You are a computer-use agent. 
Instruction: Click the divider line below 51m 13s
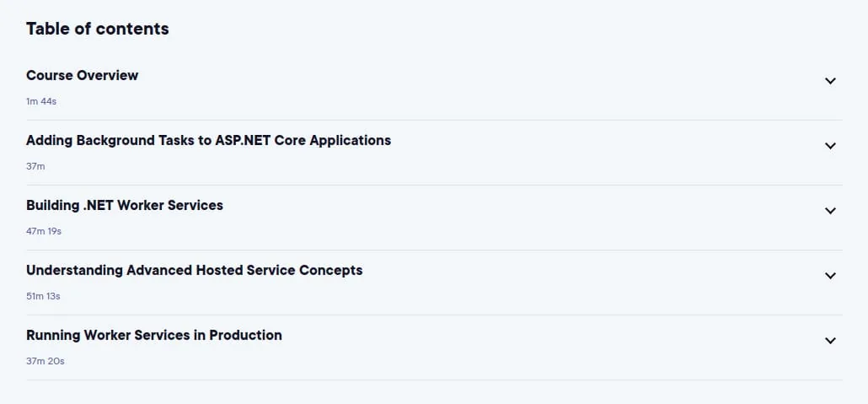(434, 315)
